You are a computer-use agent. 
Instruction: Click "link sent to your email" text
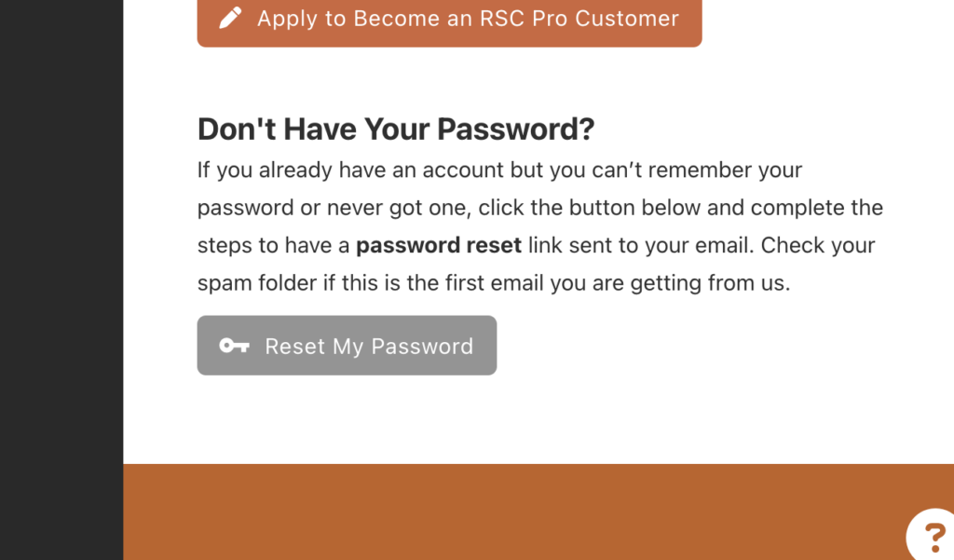641,245
